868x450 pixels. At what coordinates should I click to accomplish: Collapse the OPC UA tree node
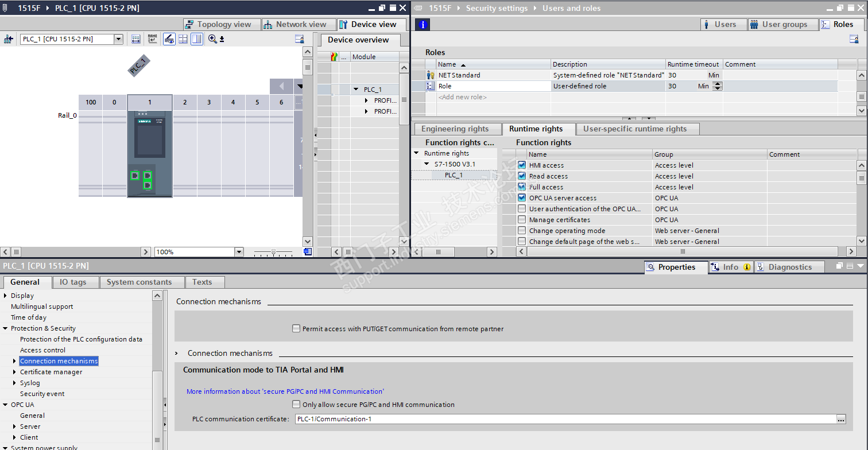point(6,405)
